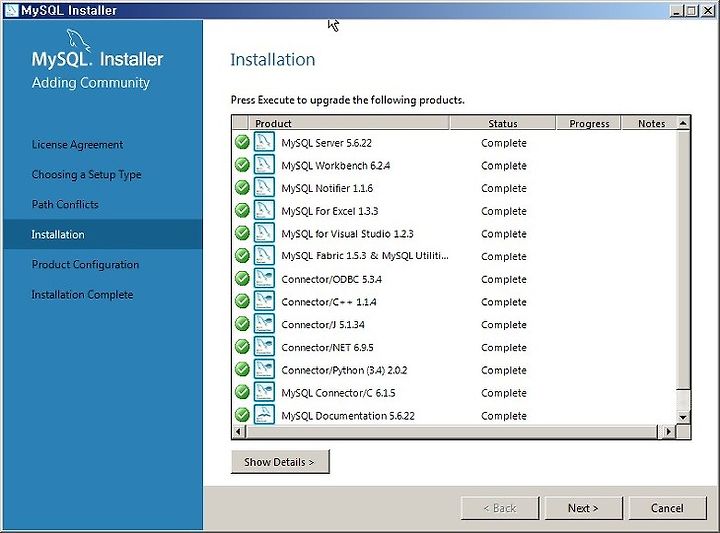
Task: Click the greyed-out Back button
Action: point(500,508)
